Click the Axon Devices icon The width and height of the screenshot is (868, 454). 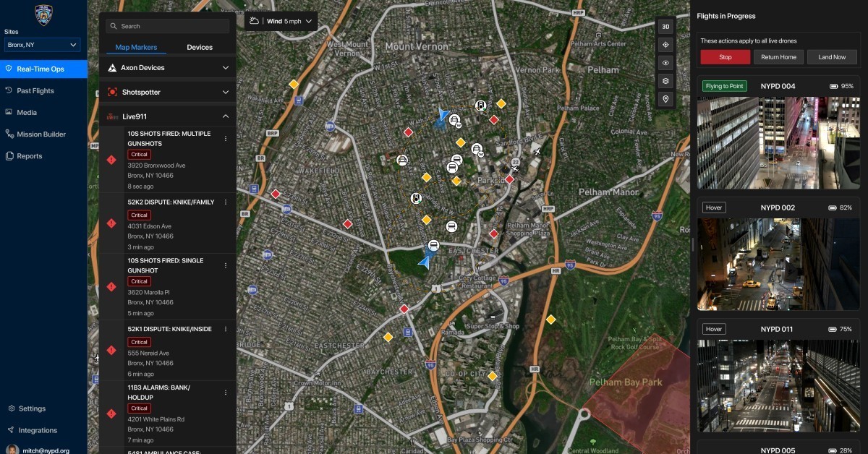tap(112, 67)
